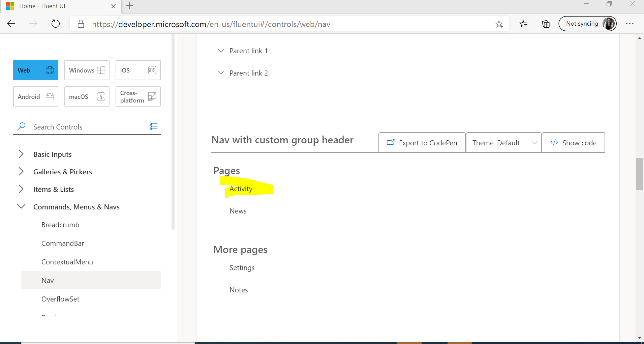Click Export to CodePen button
The image size is (644, 344).
[422, 143]
